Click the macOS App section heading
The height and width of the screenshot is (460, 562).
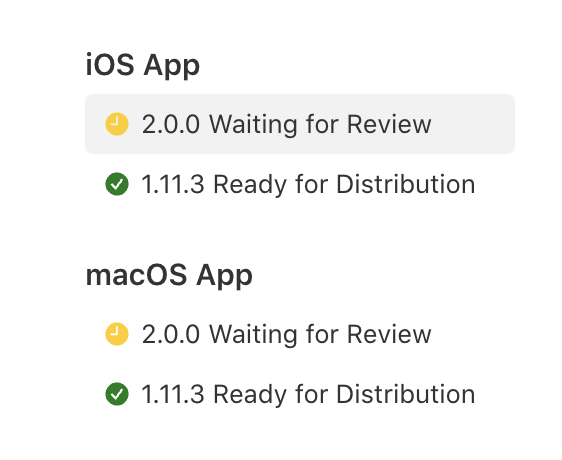pos(169,276)
